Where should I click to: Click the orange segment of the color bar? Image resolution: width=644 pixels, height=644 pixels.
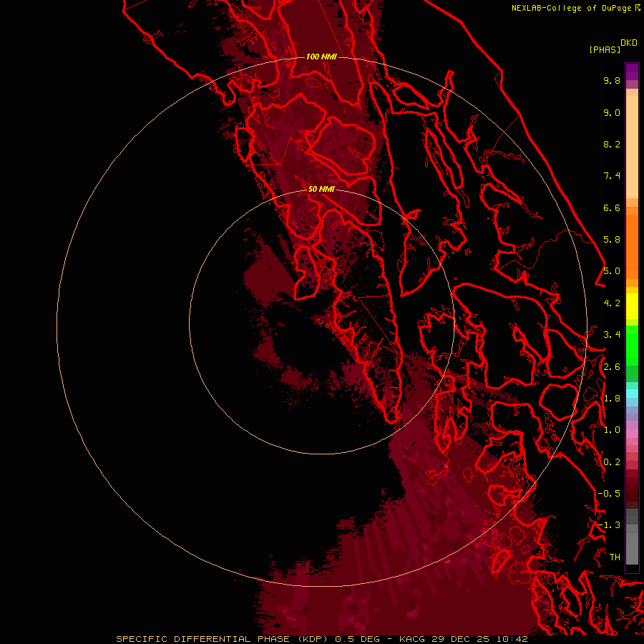point(632,246)
